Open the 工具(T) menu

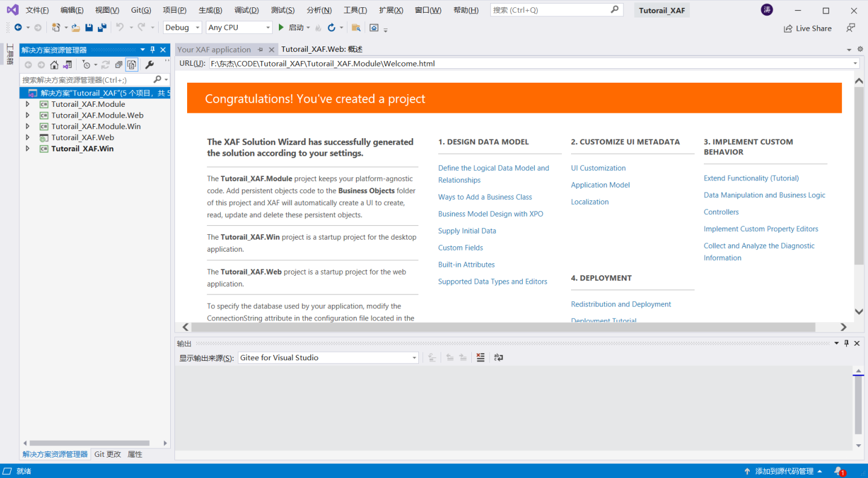[355, 10]
